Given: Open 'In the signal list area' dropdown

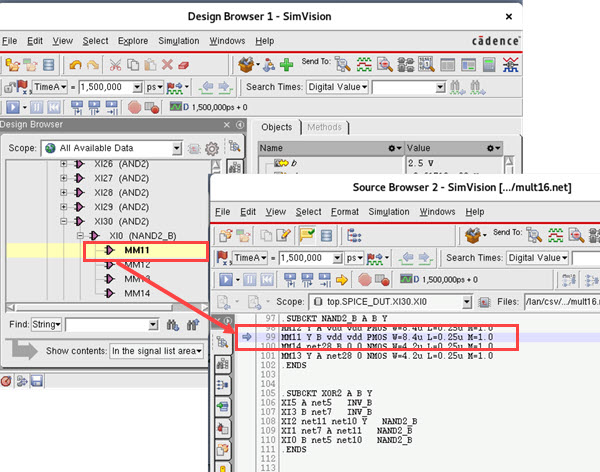Looking at the screenshot, I should coord(157,351).
